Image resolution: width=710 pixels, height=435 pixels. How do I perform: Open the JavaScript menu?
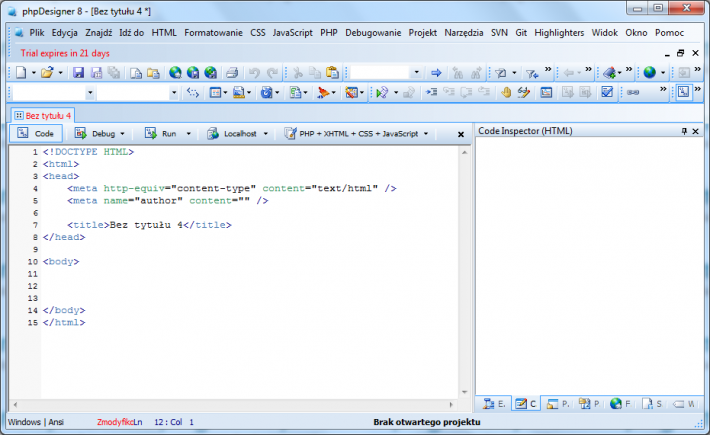293,33
